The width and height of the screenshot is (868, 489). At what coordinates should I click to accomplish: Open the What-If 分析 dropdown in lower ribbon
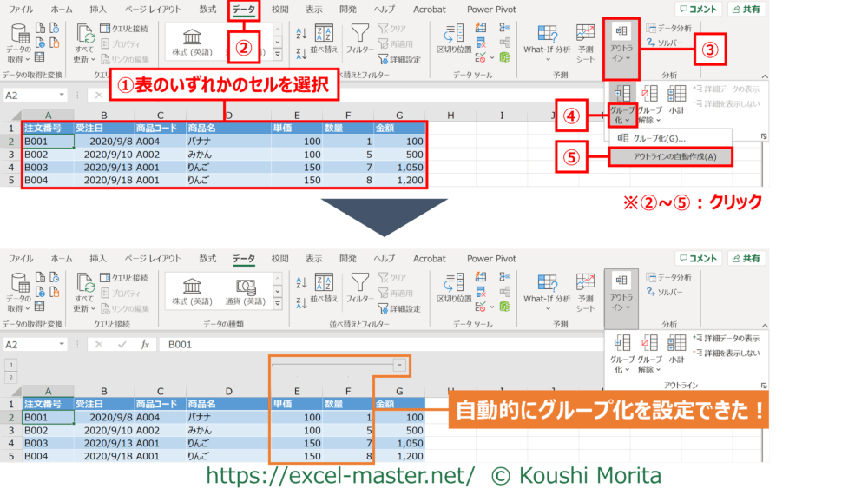click(546, 290)
